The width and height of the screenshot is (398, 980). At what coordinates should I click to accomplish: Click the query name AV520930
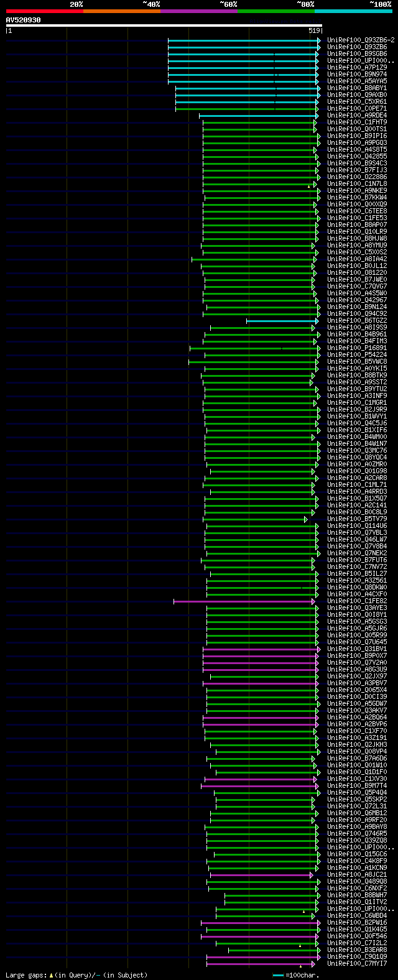pos(24,20)
